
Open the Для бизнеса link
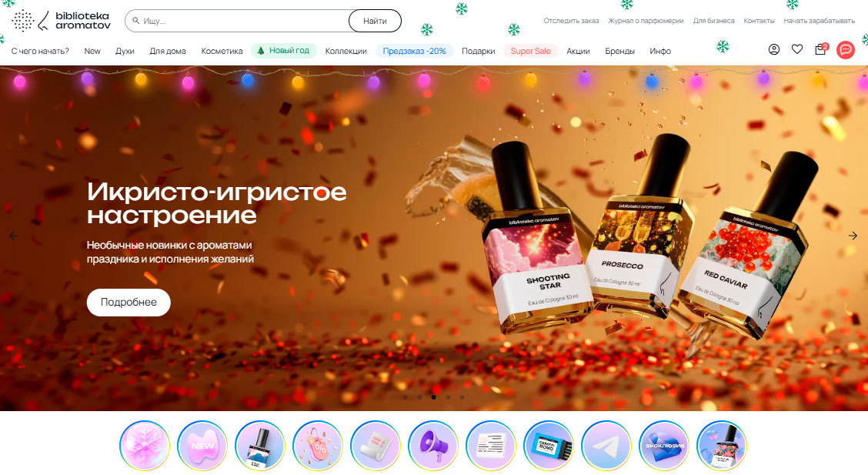(x=713, y=21)
